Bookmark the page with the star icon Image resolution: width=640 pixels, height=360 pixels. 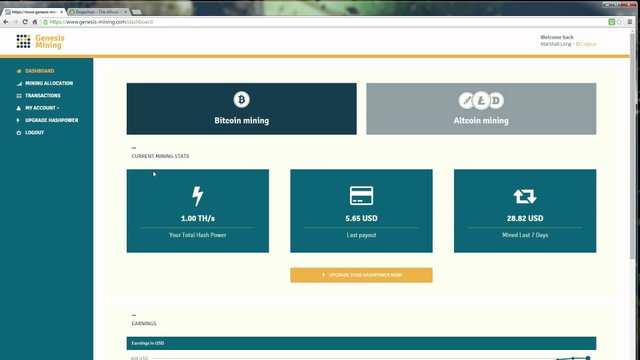pyautogui.click(x=620, y=22)
